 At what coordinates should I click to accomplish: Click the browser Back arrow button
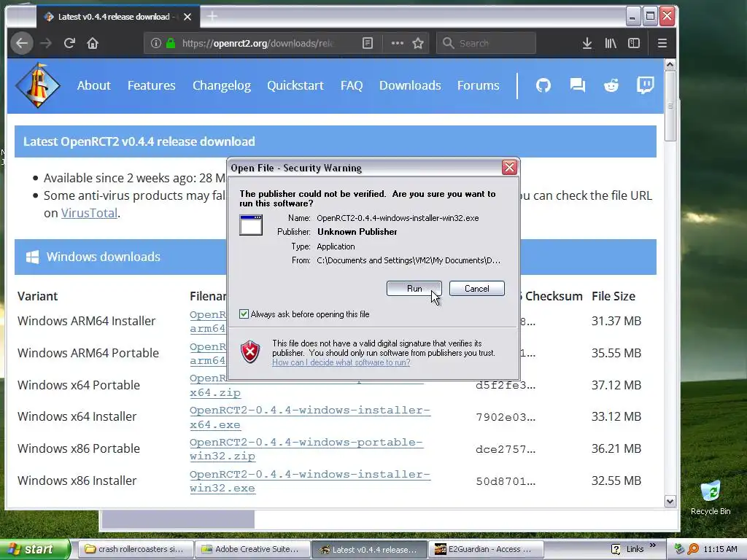(22, 43)
